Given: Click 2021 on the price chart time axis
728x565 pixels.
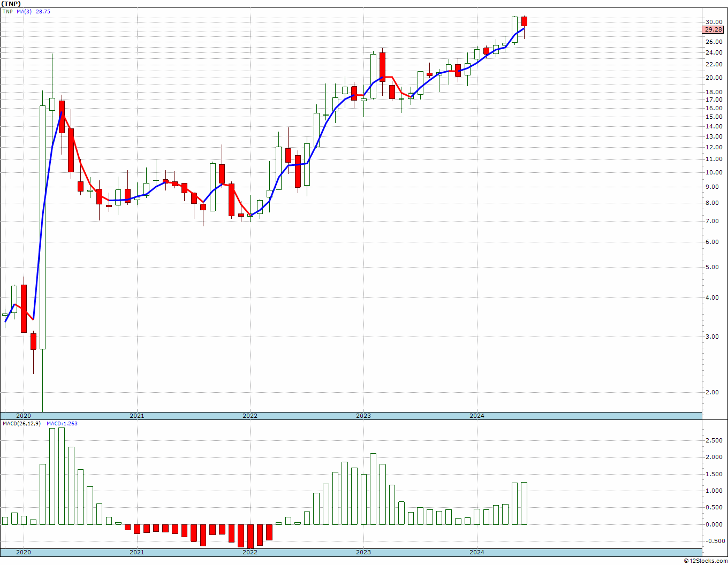Looking at the screenshot, I should click(137, 416).
